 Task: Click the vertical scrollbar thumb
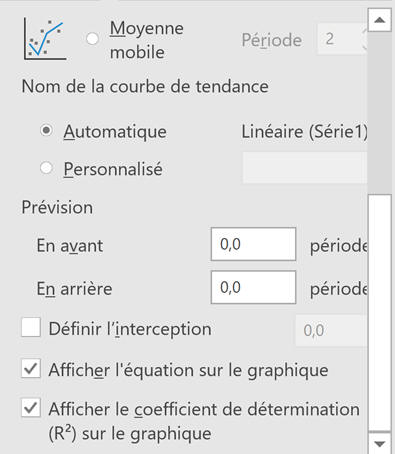pyautogui.click(x=379, y=112)
